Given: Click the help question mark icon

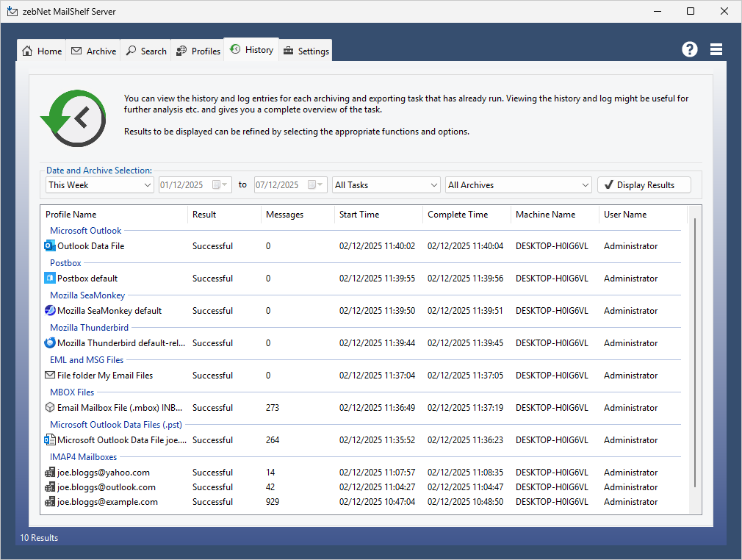Looking at the screenshot, I should pos(689,49).
